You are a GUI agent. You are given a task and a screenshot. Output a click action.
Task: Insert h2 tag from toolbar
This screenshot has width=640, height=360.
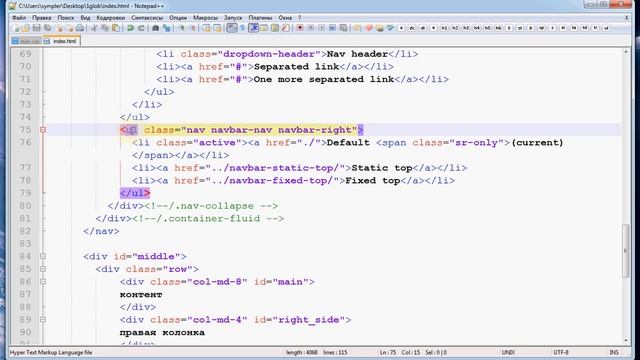pos(455,28)
